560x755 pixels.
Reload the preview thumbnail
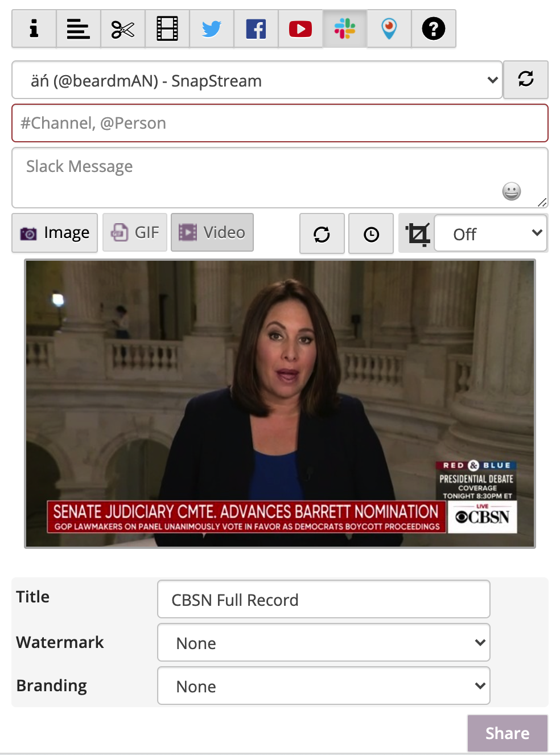coord(322,233)
